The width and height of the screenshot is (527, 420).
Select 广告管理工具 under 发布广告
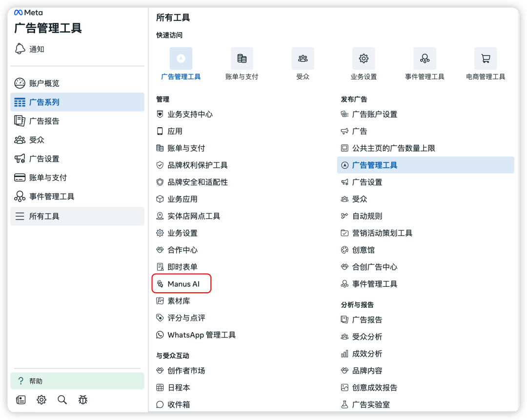(x=375, y=165)
